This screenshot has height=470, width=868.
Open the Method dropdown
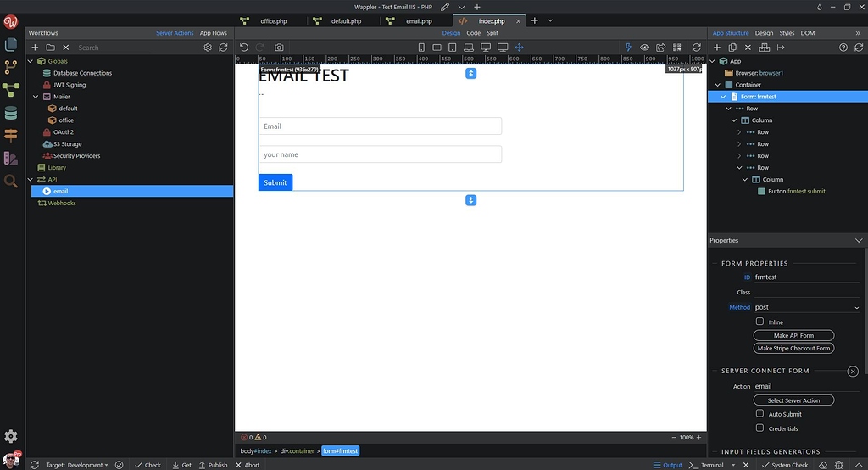click(x=805, y=307)
